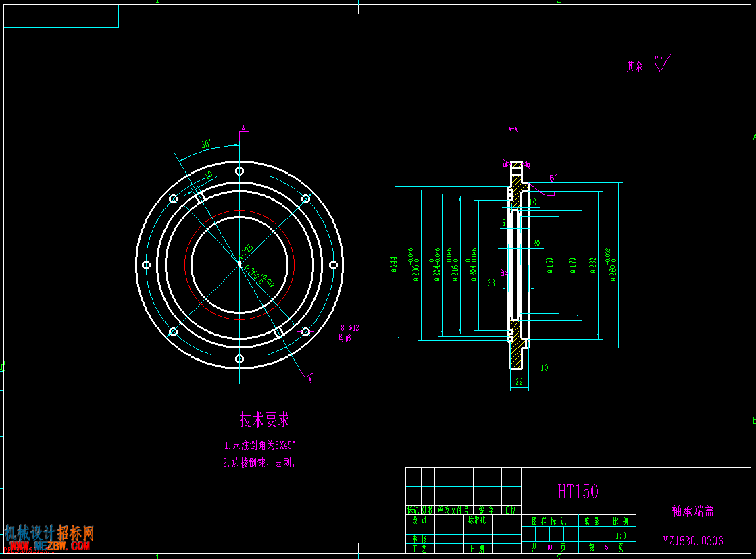The image size is (756, 559).
Task: Select the rightmost bolt hole on flange
Action: (332, 265)
